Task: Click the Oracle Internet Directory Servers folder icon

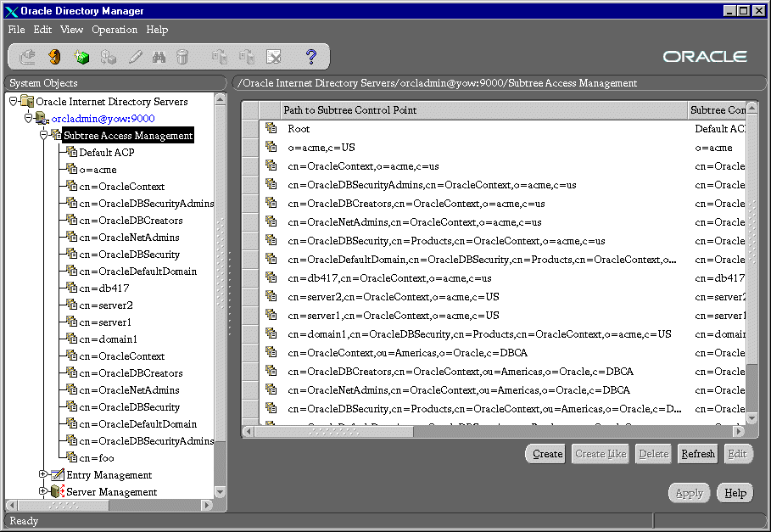Action: pyautogui.click(x=27, y=101)
